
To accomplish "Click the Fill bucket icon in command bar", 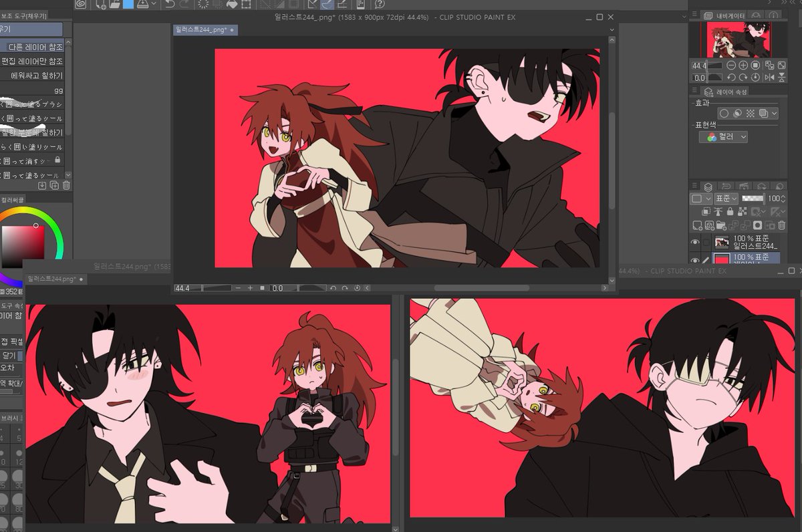I will 231,5.
